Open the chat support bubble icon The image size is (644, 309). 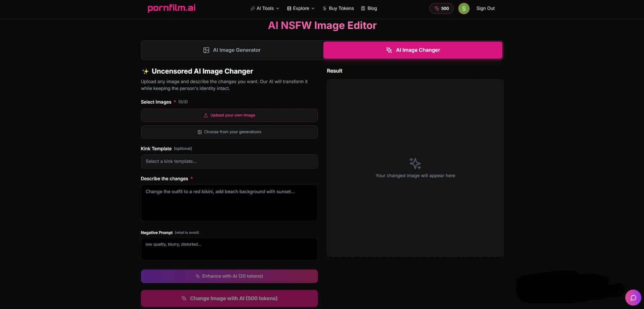[633, 298]
